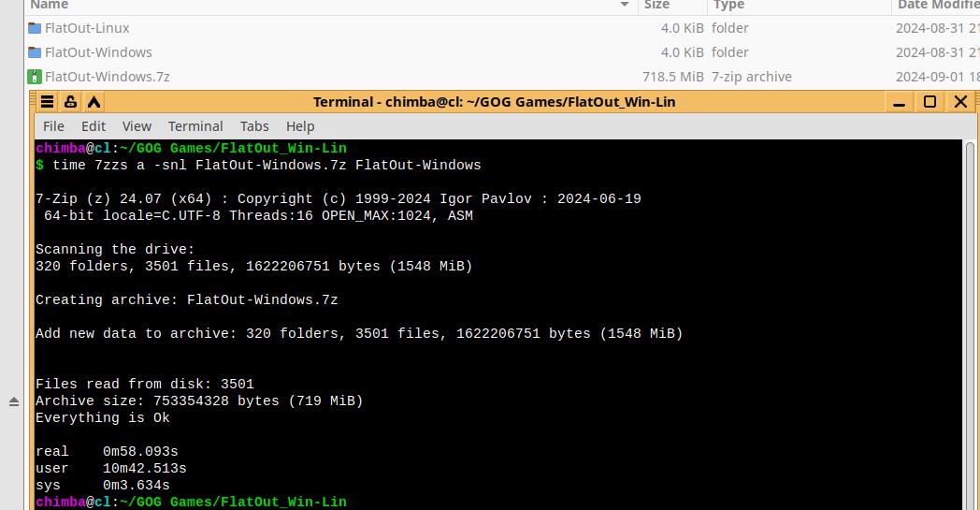Viewport: 980px width, 510px height.
Task: Minimize the Terminal window
Action: (900, 102)
